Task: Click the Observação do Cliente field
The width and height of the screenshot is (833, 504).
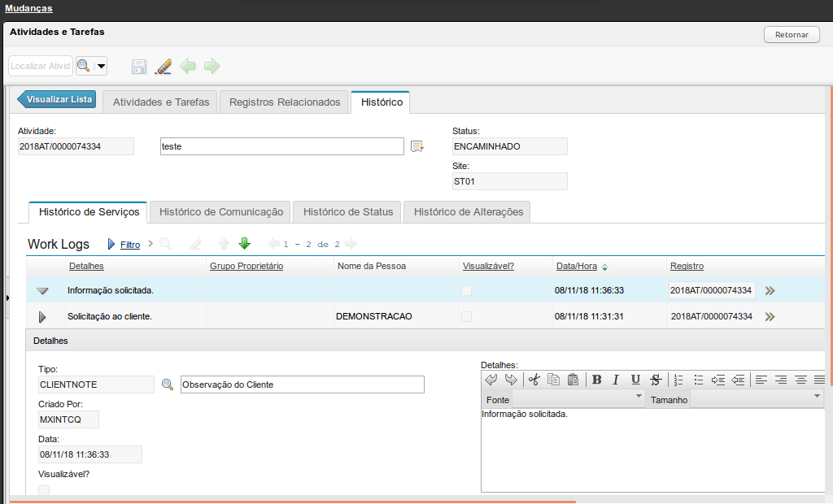Action: [x=303, y=385]
